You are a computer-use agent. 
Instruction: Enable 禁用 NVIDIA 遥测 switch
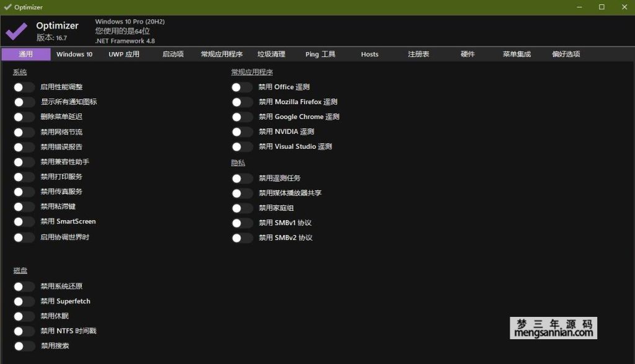(x=242, y=132)
